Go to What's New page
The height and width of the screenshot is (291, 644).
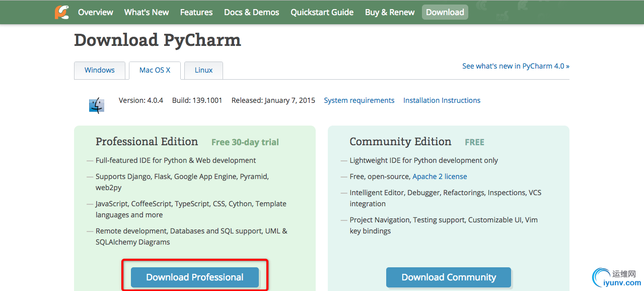[x=147, y=12]
